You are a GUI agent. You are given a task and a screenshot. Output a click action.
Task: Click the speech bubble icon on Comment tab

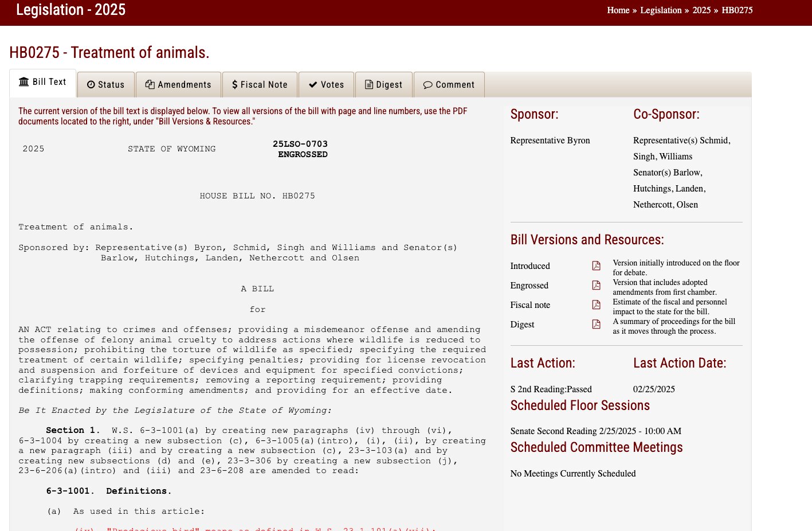(427, 84)
